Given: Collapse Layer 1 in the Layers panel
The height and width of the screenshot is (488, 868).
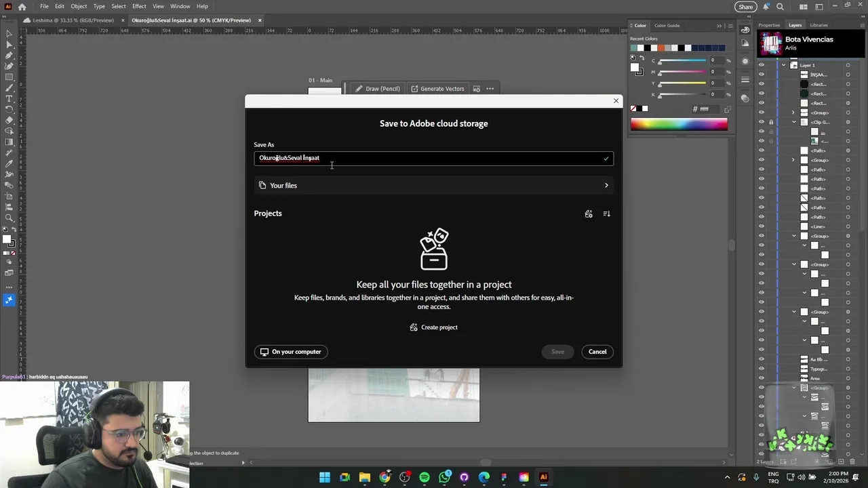Looking at the screenshot, I should tap(784, 65).
